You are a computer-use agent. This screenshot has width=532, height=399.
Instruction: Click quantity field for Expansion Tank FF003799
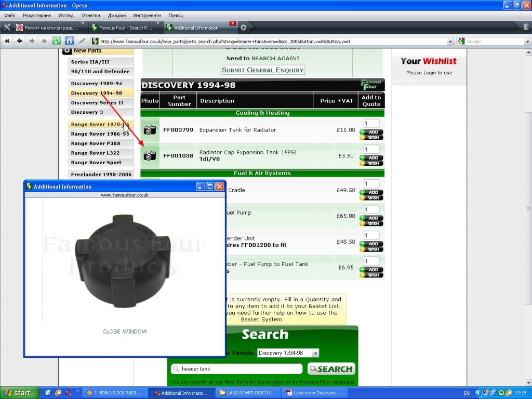click(x=371, y=124)
